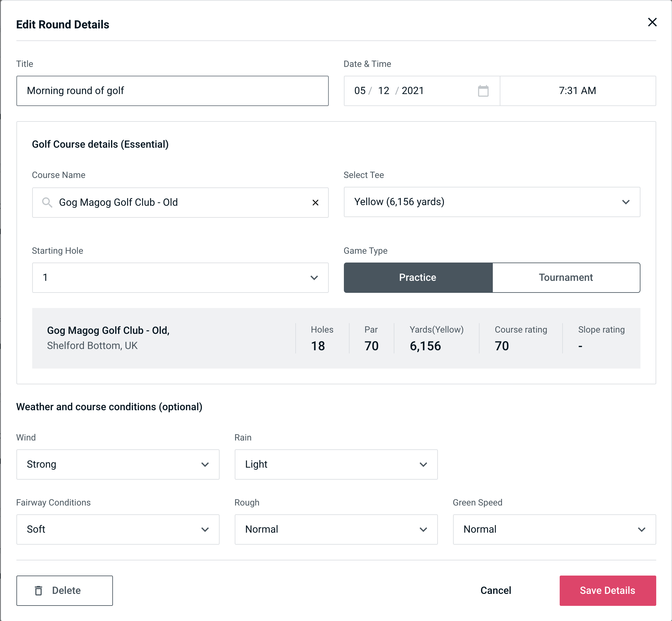The width and height of the screenshot is (672, 621).
Task: Toggle Game Type to Practice
Action: click(x=418, y=277)
